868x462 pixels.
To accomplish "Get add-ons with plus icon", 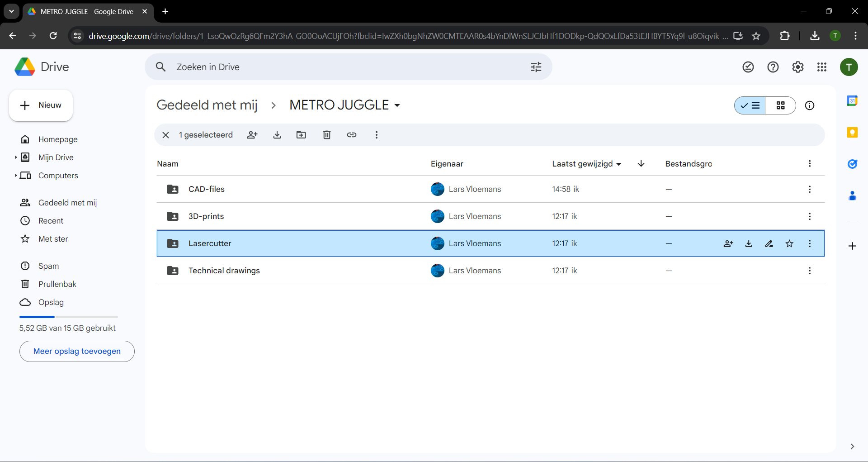I will [852, 246].
